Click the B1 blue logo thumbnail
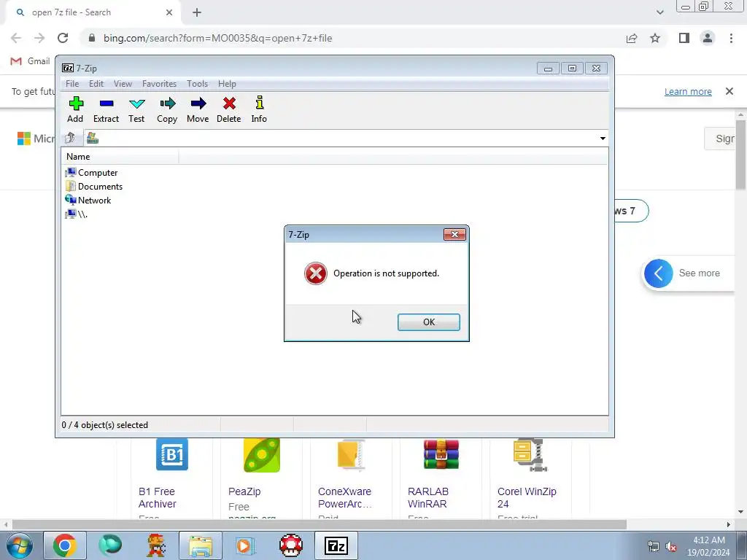Viewport: 747px width, 560px height. coord(172,454)
